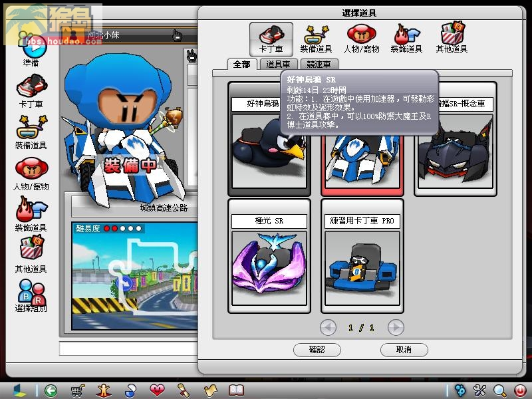
Task: Select the 卡丁車 category in the item dialog
Action: point(271,39)
